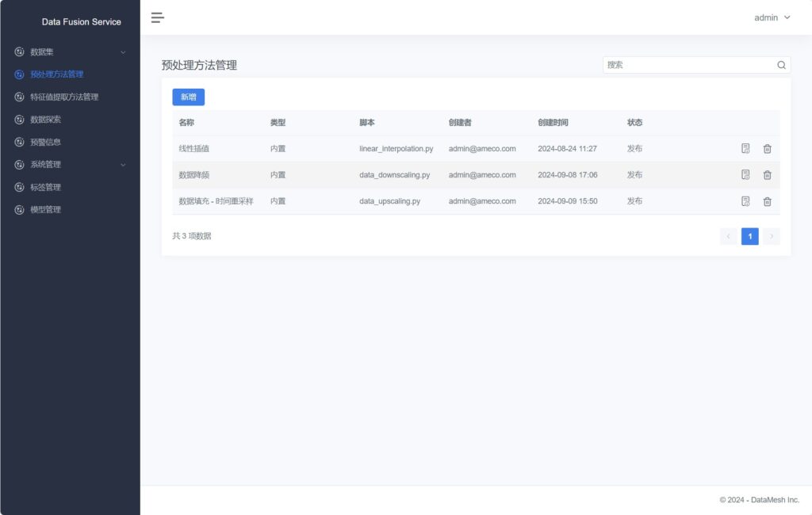Click the 创建者 column header
812x515 pixels.
pos(460,123)
